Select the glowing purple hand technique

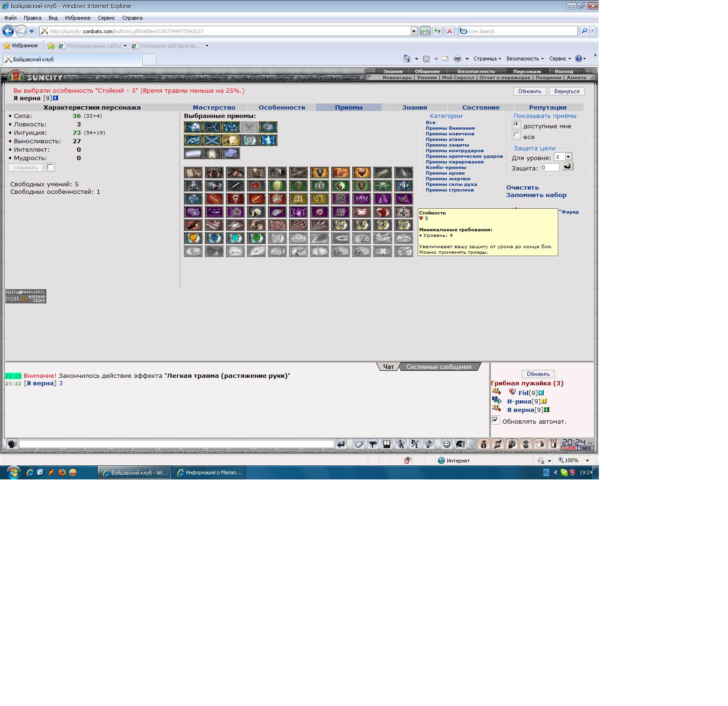click(x=298, y=212)
